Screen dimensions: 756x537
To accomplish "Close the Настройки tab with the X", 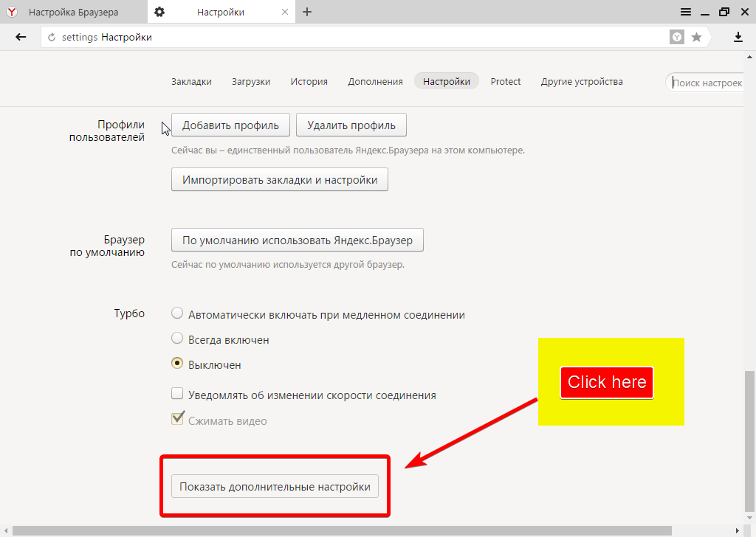I will tap(285, 12).
